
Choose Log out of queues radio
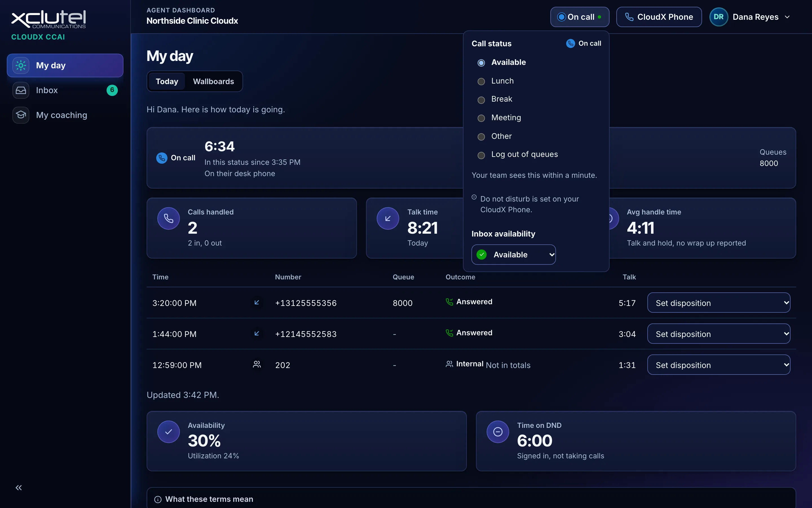[x=481, y=155]
